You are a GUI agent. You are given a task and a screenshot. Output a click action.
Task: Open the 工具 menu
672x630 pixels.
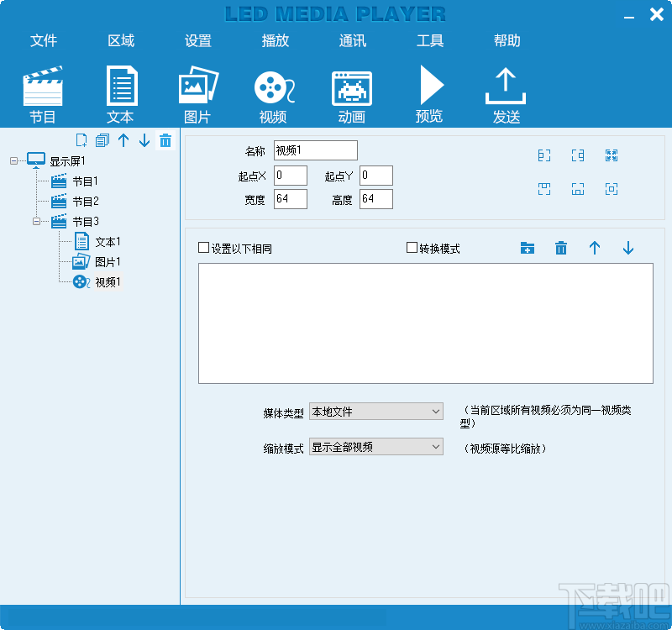[x=430, y=39]
